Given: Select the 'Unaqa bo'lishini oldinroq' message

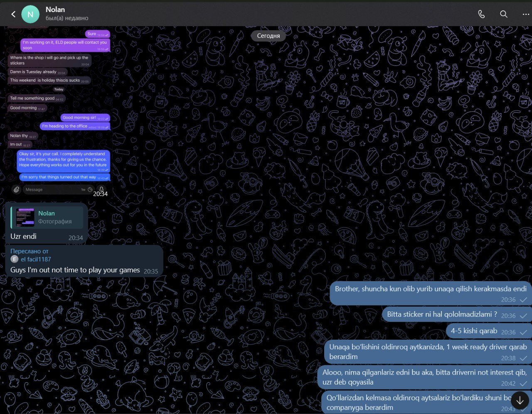Looking at the screenshot, I should click(x=428, y=352).
